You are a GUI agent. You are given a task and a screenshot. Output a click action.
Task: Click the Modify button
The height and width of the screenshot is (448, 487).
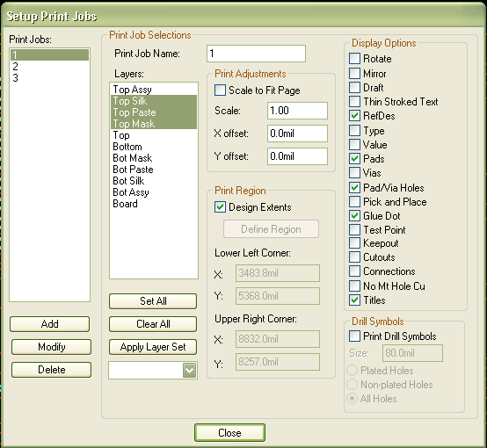coord(52,347)
